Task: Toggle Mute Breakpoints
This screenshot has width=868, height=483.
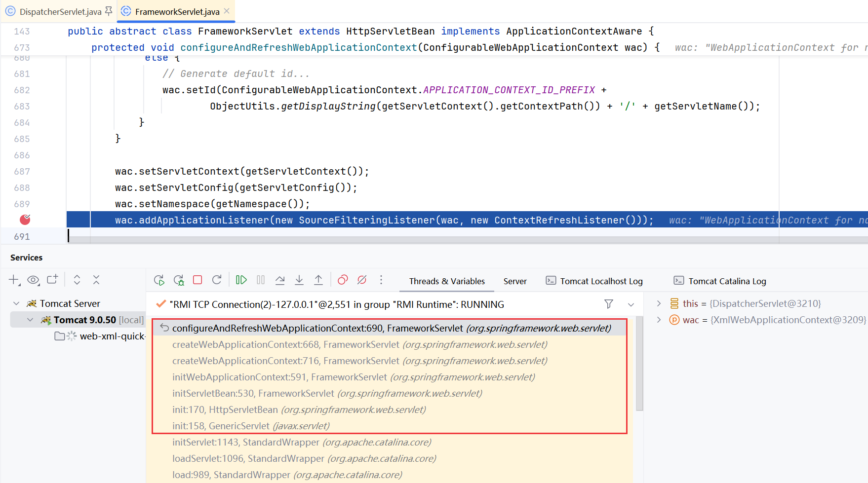Action: point(362,280)
